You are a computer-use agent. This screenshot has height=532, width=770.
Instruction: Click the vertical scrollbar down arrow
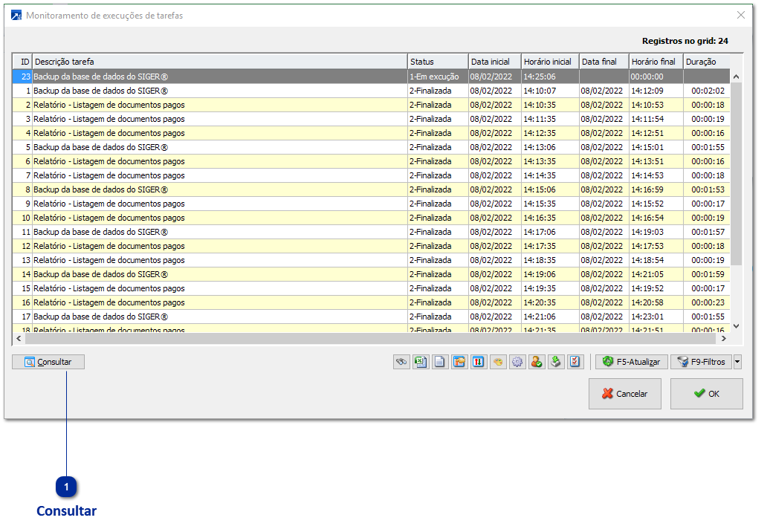click(x=737, y=325)
